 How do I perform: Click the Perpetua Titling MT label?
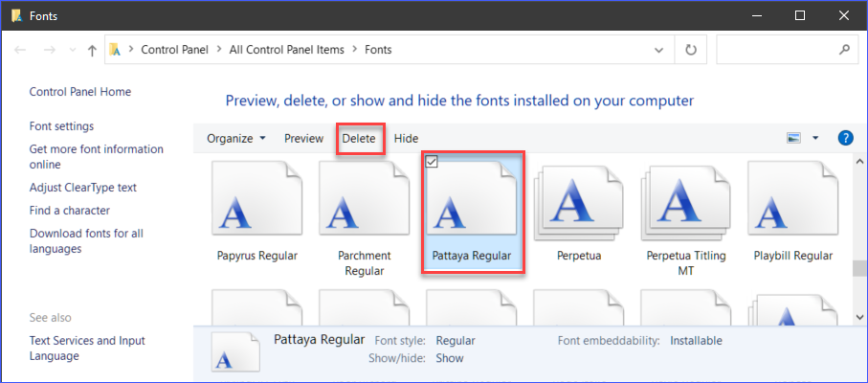[686, 263]
